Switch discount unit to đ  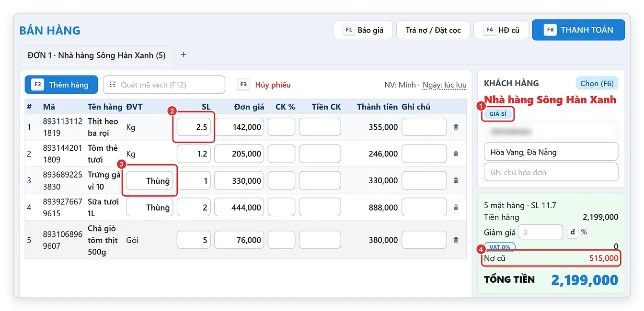(572, 232)
